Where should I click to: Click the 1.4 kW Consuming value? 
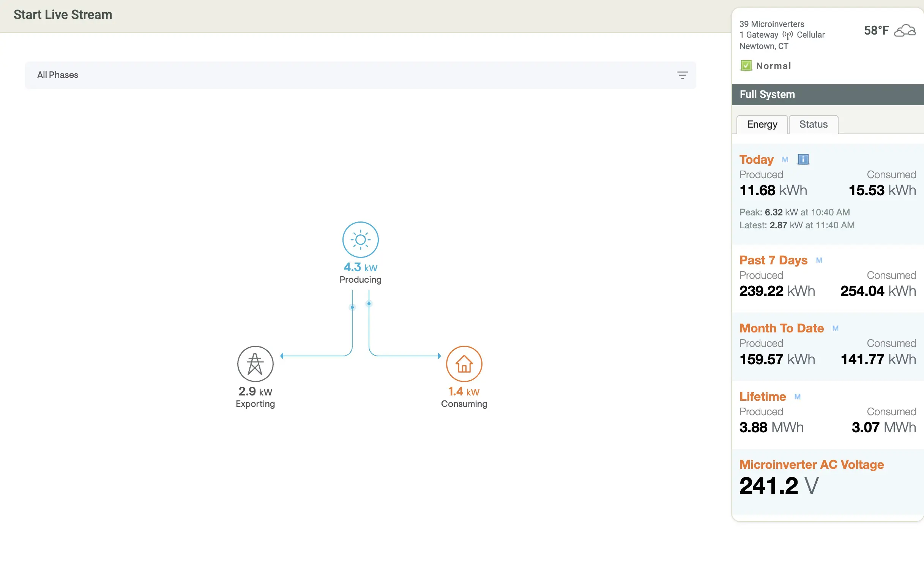tap(464, 392)
